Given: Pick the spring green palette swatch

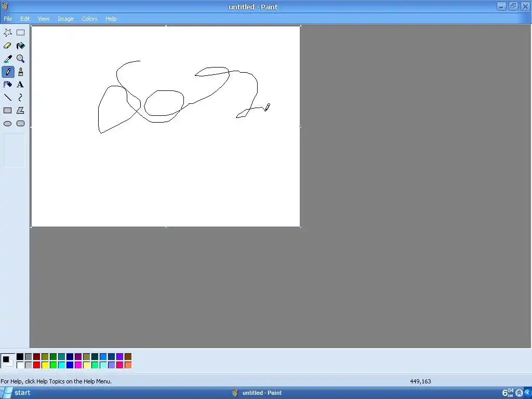Looking at the screenshot, I should (95, 365).
